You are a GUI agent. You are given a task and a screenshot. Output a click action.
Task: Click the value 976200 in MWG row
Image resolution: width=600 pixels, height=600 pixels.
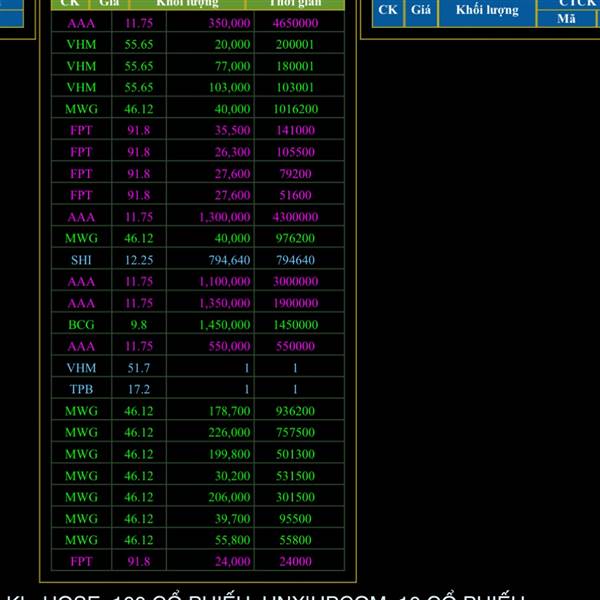(x=295, y=238)
